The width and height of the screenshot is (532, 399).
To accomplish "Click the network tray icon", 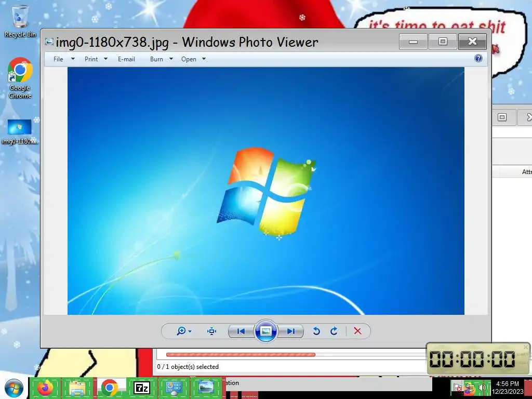I will [469, 388].
